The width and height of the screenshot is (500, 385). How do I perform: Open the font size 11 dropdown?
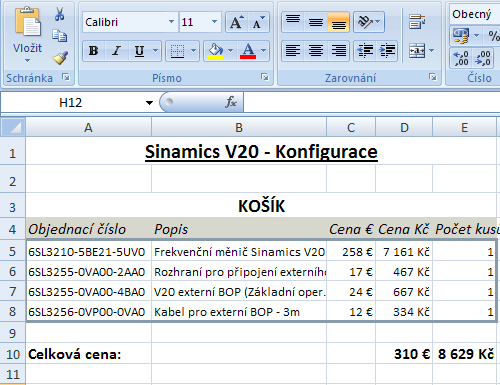click(x=214, y=22)
